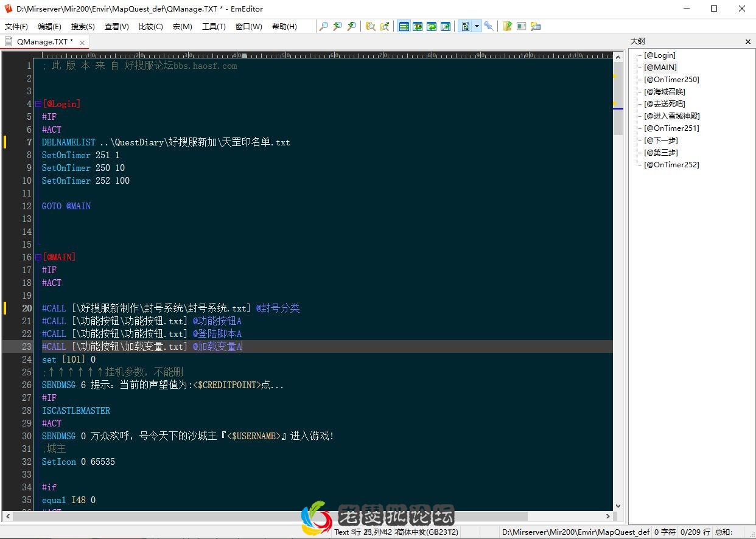Open the 帮助(H) menu
Screen dimensions: 756x539
coord(284,27)
